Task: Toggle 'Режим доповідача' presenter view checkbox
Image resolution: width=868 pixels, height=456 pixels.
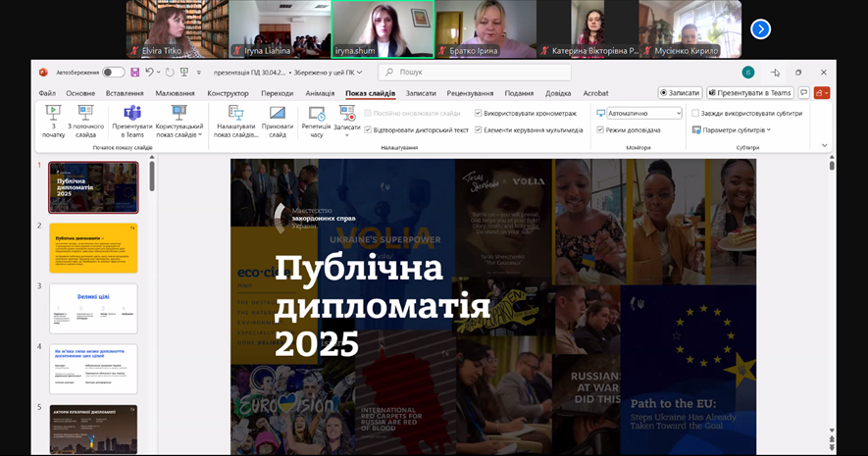Action: coord(601,129)
